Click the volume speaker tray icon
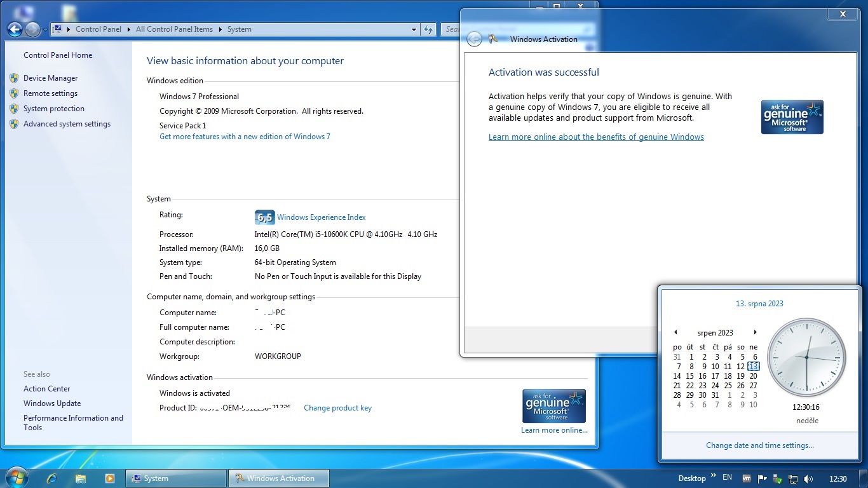868x488 pixels. [x=808, y=478]
